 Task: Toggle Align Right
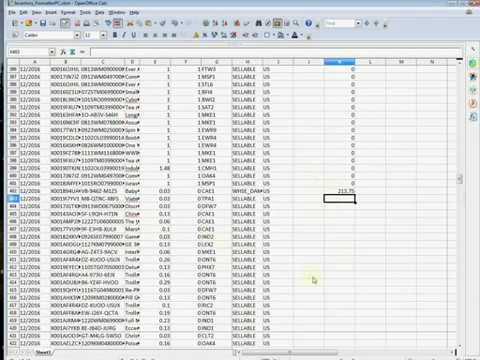(x=165, y=35)
